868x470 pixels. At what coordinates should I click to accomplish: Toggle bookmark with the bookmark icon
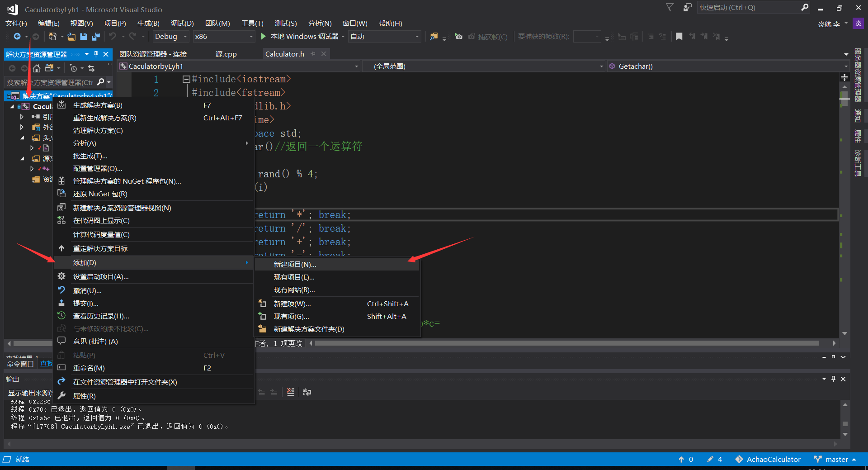[679, 37]
